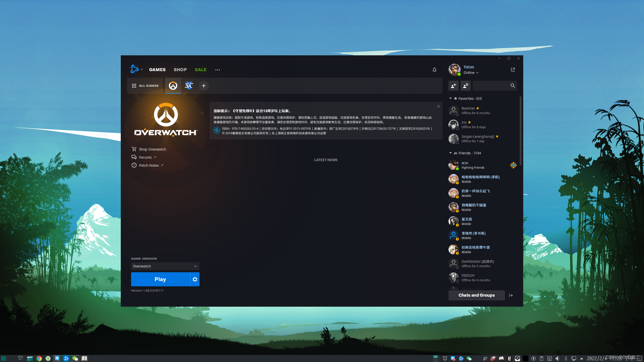Open the Online status dropdown
The image size is (644, 362).
click(471, 73)
